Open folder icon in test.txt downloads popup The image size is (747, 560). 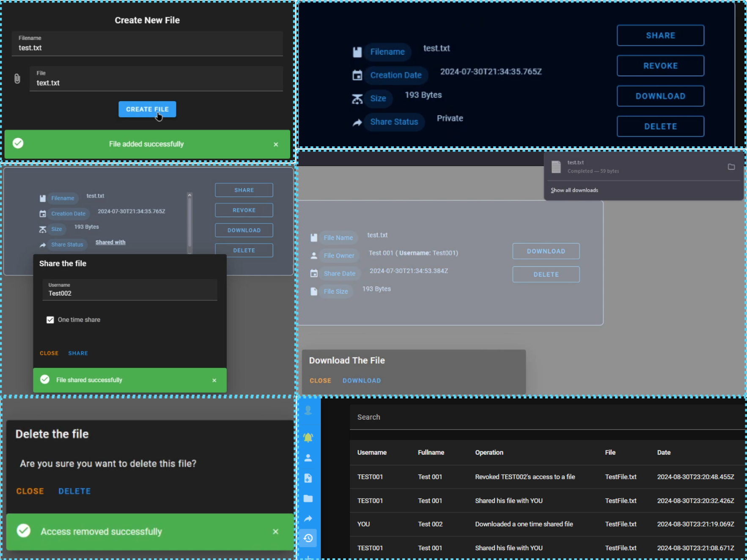pos(731,167)
